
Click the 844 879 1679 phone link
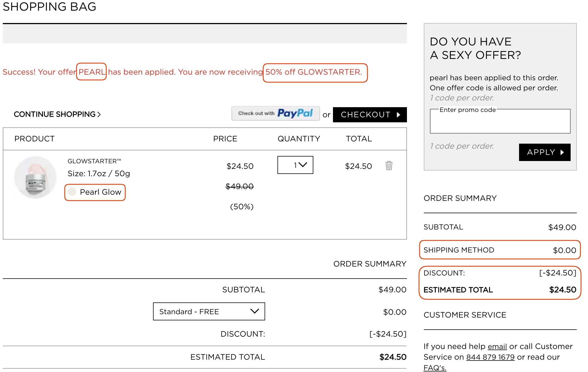tap(490, 357)
